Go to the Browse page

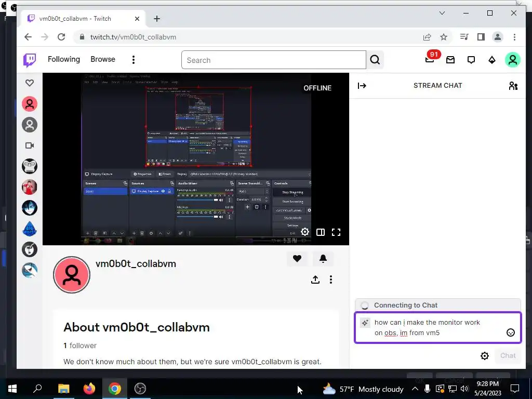coord(103,59)
